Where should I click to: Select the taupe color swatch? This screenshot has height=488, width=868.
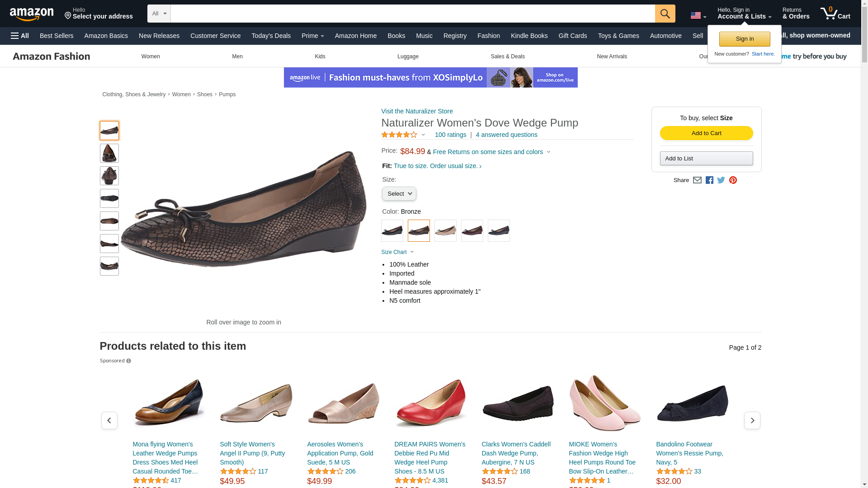(445, 231)
